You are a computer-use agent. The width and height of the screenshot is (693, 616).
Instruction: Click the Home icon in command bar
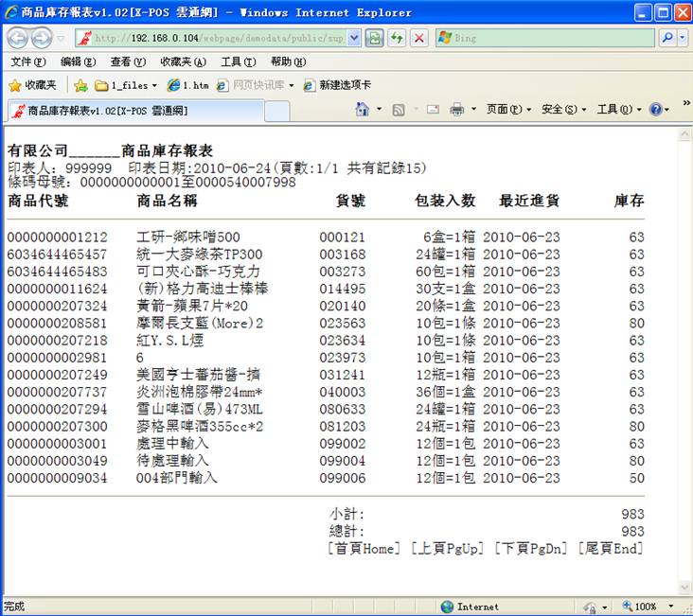pyautogui.click(x=363, y=110)
